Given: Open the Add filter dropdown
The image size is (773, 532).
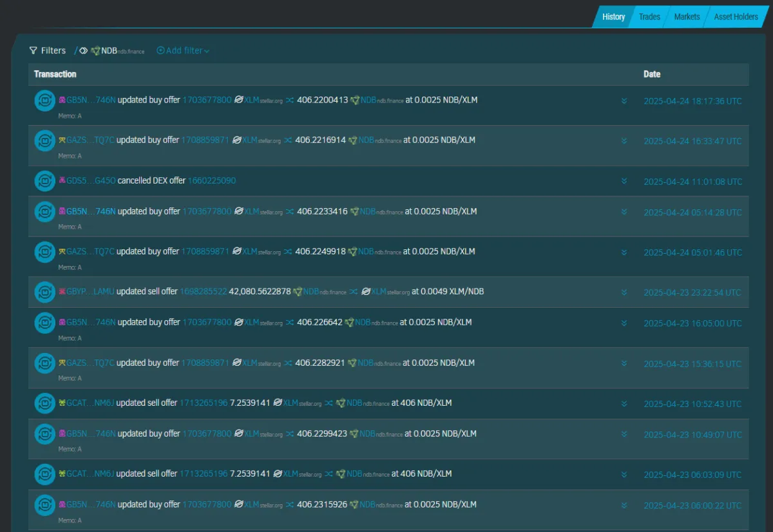Looking at the screenshot, I should tap(183, 50).
